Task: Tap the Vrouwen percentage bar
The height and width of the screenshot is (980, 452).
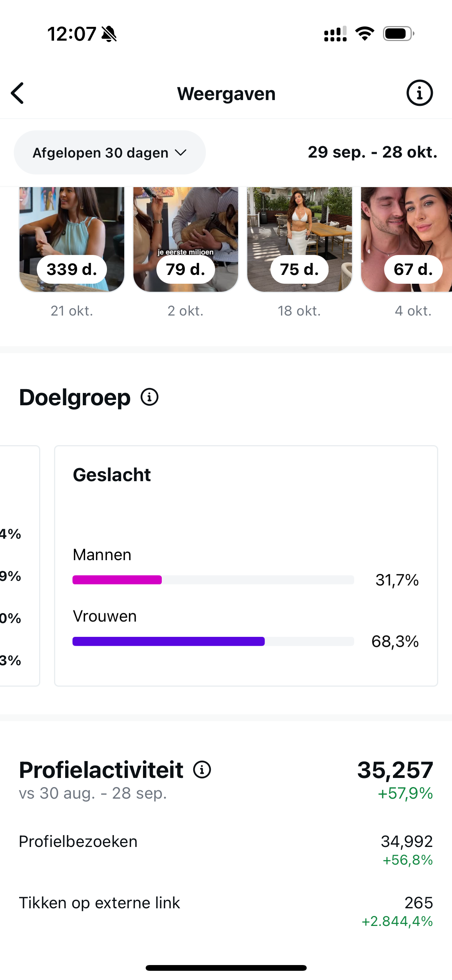Action: (x=213, y=641)
